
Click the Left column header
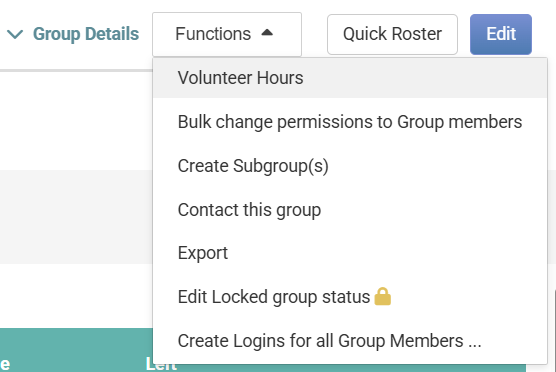161,366
